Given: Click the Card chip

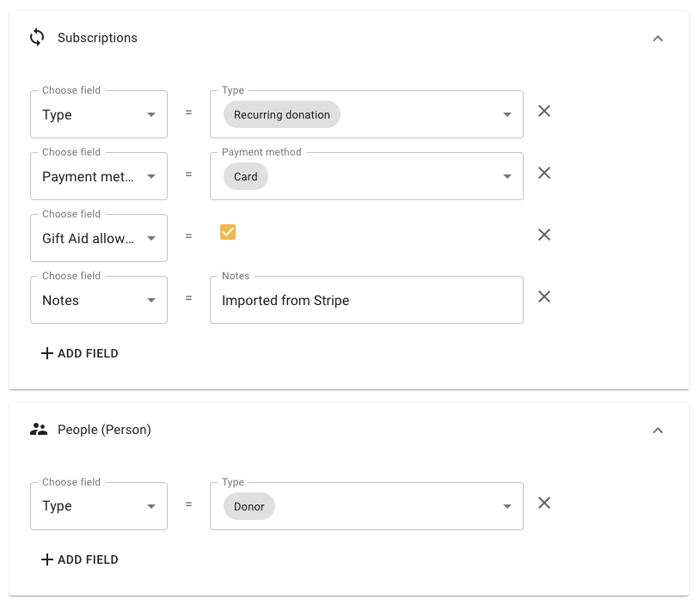Looking at the screenshot, I should click(x=246, y=177).
